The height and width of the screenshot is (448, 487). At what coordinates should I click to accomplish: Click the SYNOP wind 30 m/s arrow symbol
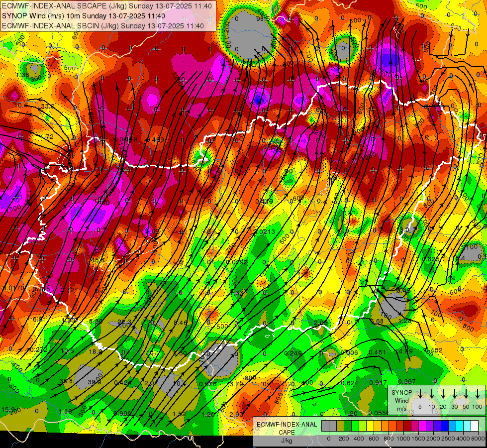455,394
